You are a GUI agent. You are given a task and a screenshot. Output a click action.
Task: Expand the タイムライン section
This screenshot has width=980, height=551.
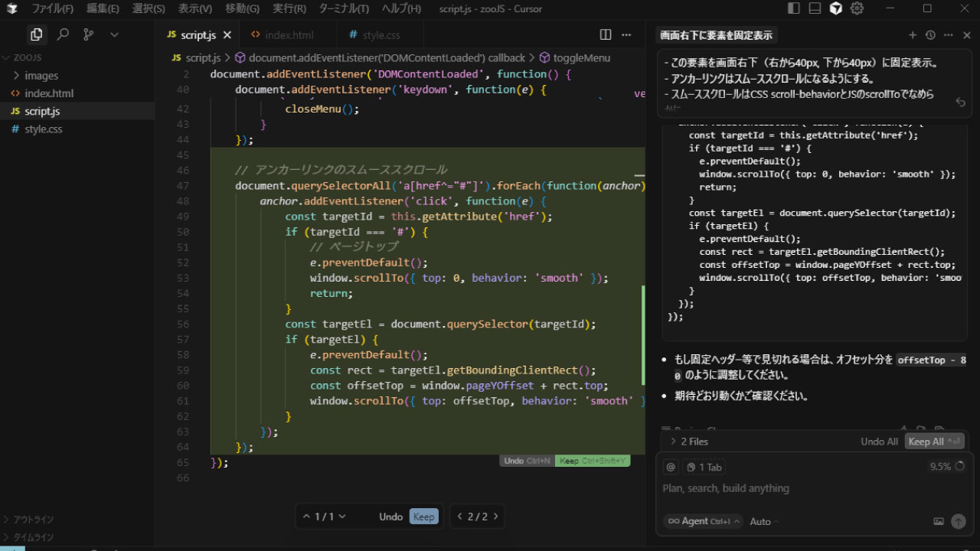click(77, 537)
